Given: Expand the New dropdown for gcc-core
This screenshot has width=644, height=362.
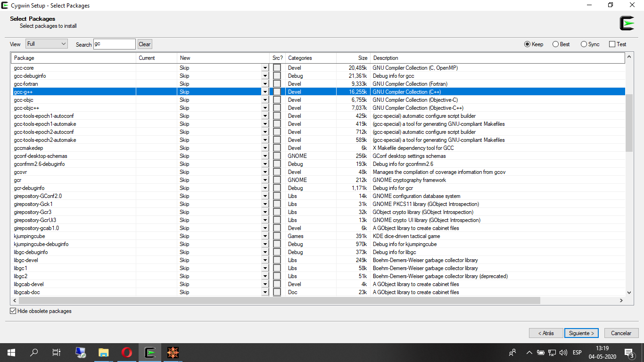Looking at the screenshot, I should tap(264, 68).
